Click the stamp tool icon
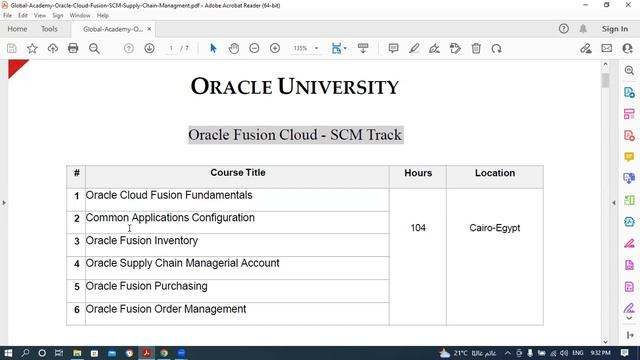 (x=455, y=49)
